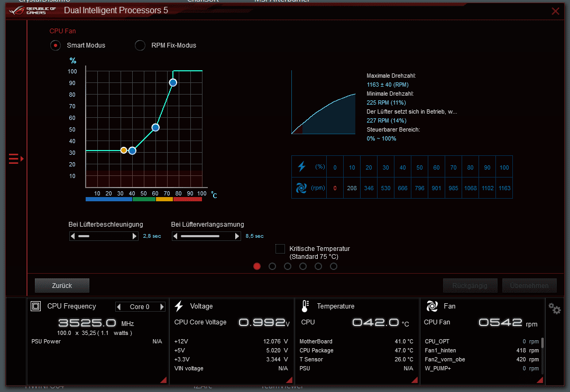
Task: Expand Fan panel corner triangle
Action: coord(540,380)
